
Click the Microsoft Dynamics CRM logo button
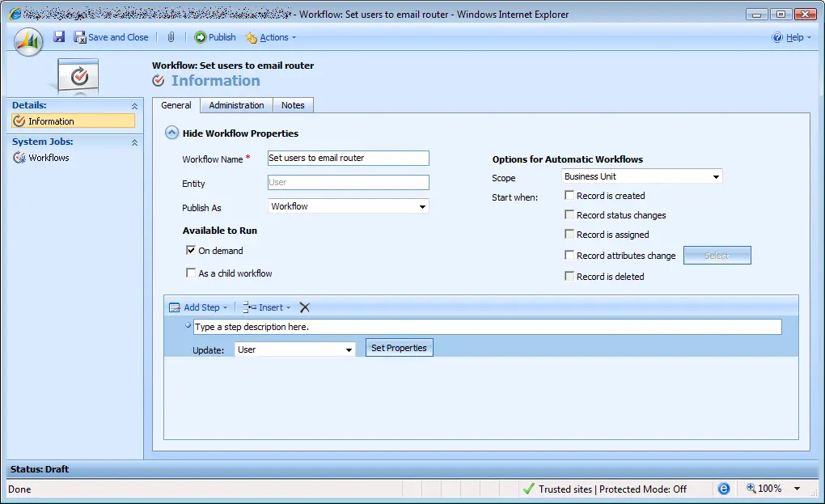[x=28, y=42]
